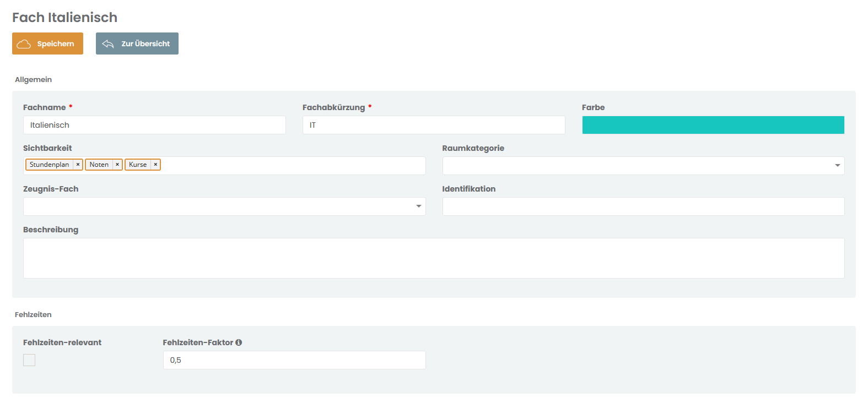This screenshot has height=403, width=868.
Task: Click the Noten tag label
Action: [x=99, y=165]
